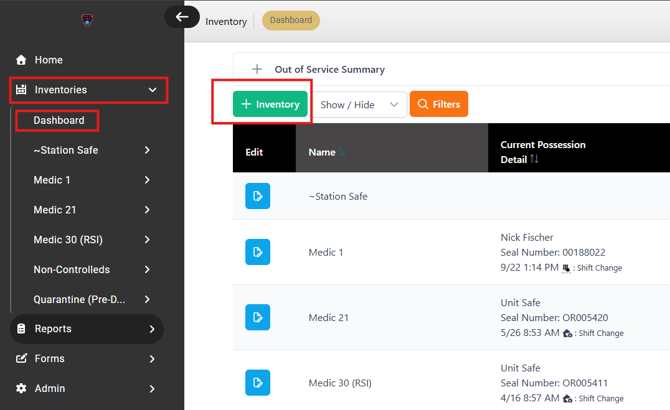Open Medic 21 in the sidebar
The image size is (670, 410).
pos(55,210)
